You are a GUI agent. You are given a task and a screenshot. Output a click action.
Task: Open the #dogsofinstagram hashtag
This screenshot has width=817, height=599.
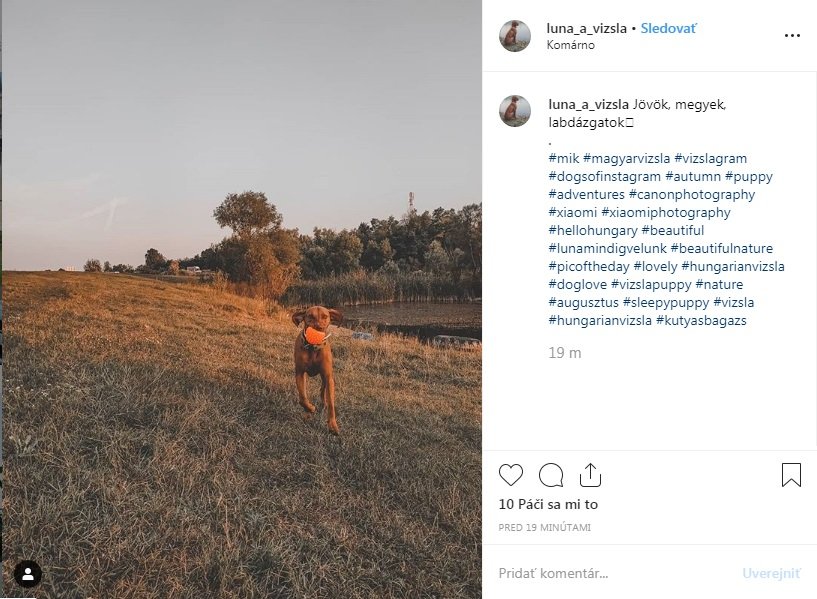(604, 176)
